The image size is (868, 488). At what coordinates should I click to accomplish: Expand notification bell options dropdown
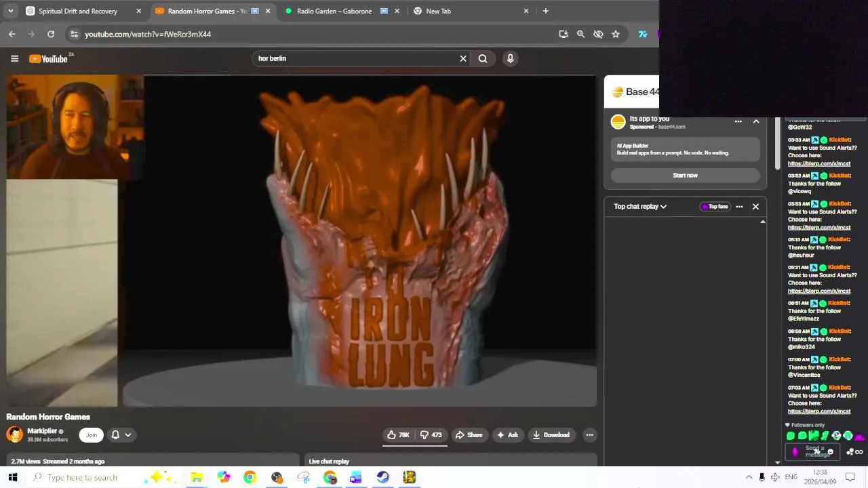[x=121, y=435]
